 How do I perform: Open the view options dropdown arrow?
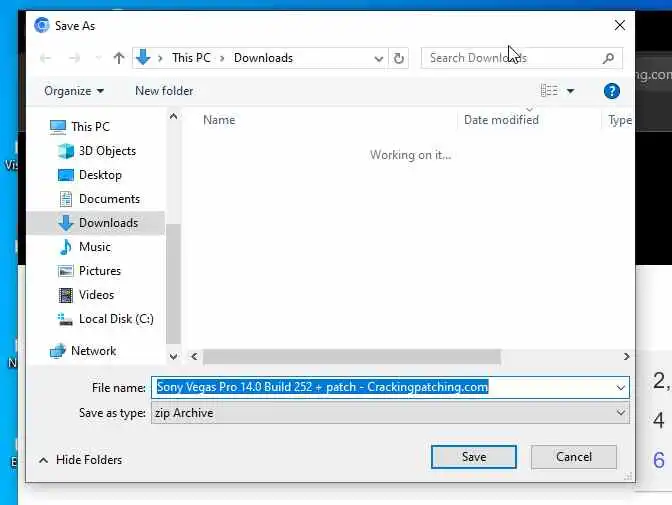click(570, 91)
